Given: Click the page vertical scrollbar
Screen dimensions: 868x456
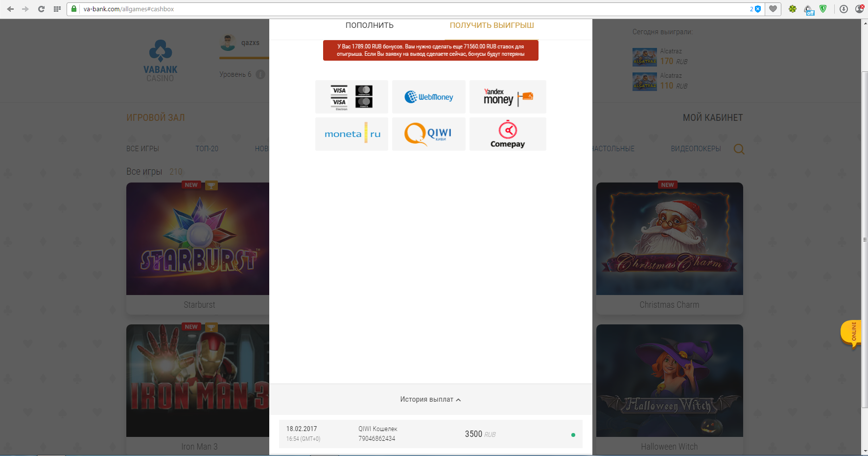Looking at the screenshot, I should click(864, 240).
